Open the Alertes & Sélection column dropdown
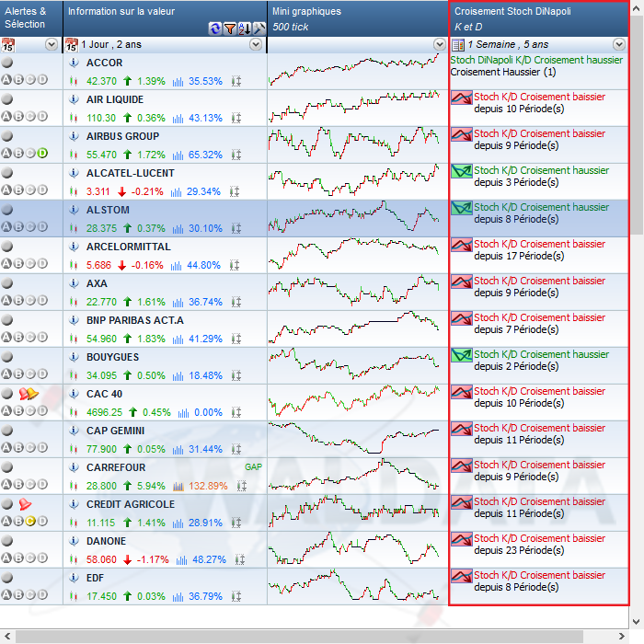Viewport: 644px width, 644px height. [52, 44]
